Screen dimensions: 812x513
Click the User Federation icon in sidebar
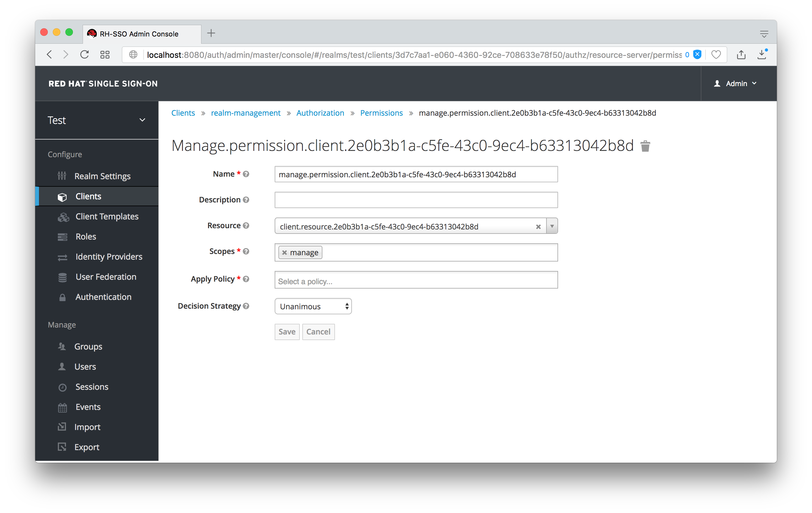click(64, 277)
